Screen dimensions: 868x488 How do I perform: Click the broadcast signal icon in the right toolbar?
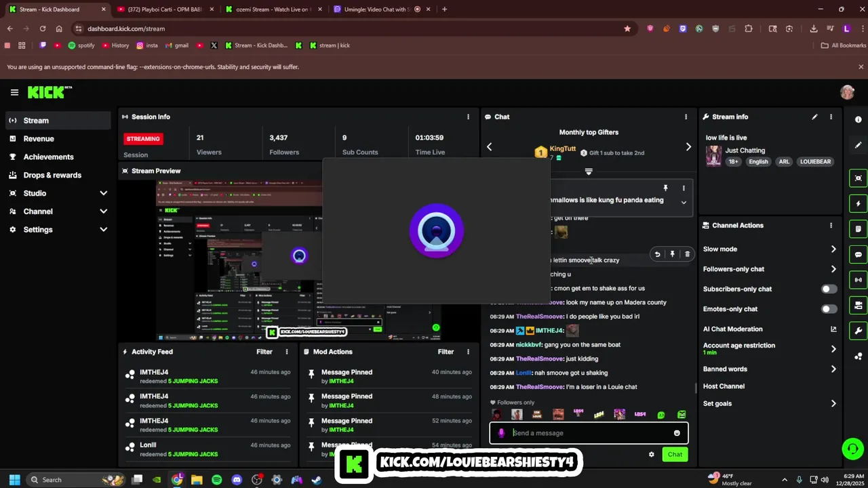click(859, 279)
